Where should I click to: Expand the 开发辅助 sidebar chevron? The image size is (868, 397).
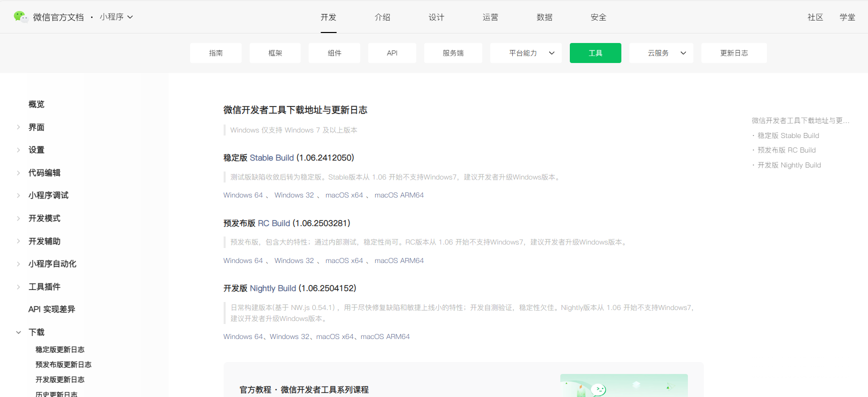[19, 241]
